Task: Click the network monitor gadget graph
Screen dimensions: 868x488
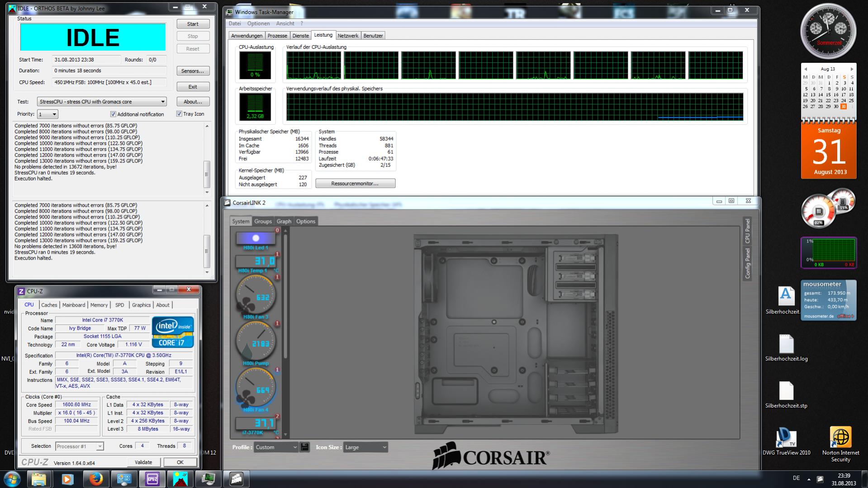Action: pyautogui.click(x=835, y=250)
